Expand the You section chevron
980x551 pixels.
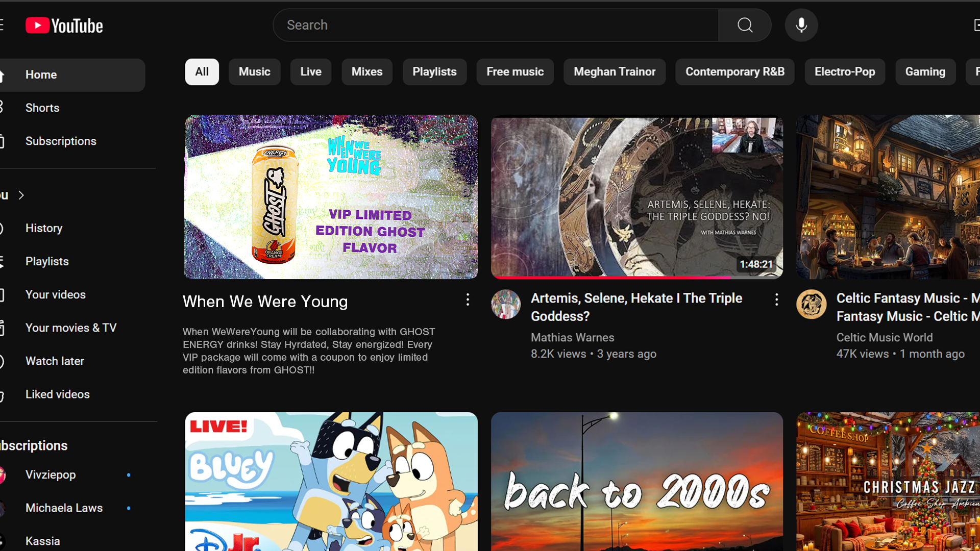pyautogui.click(x=21, y=195)
